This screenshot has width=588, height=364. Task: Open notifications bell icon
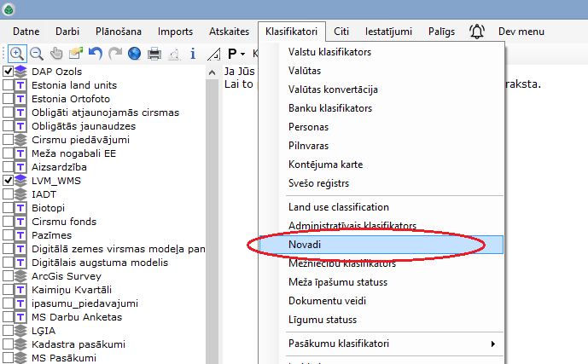(x=477, y=32)
